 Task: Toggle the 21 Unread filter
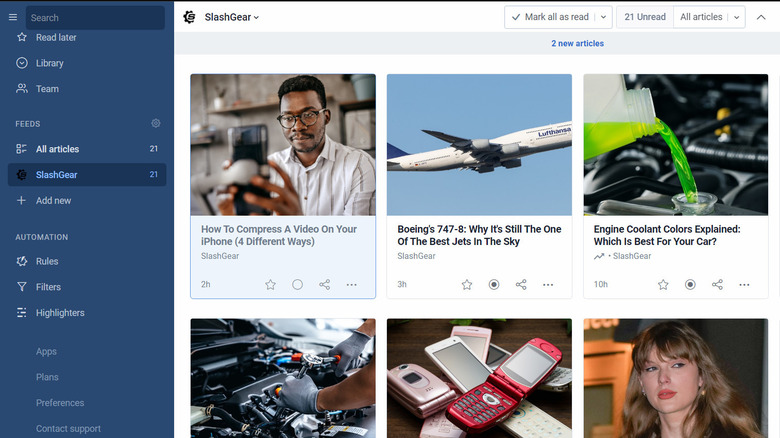click(x=645, y=17)
